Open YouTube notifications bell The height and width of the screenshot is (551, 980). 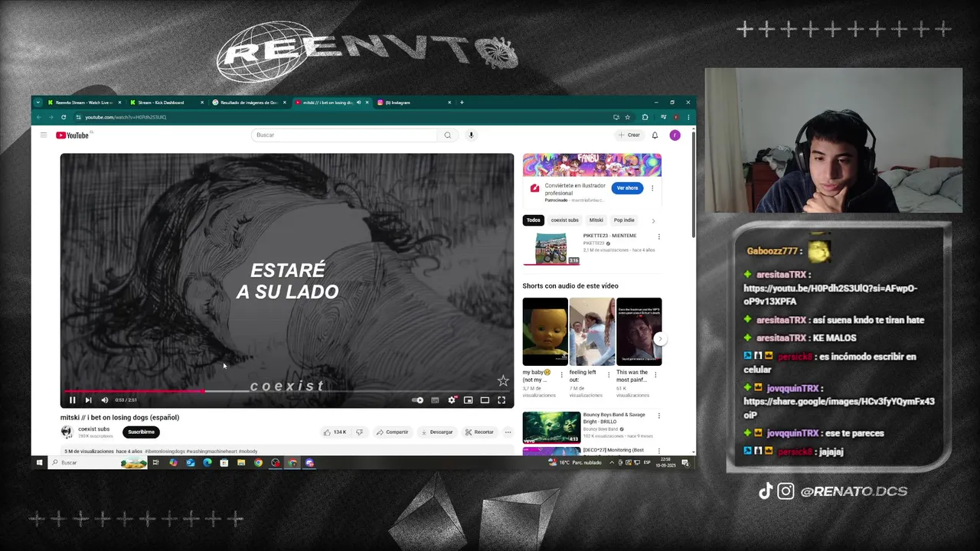coord(655,135)
